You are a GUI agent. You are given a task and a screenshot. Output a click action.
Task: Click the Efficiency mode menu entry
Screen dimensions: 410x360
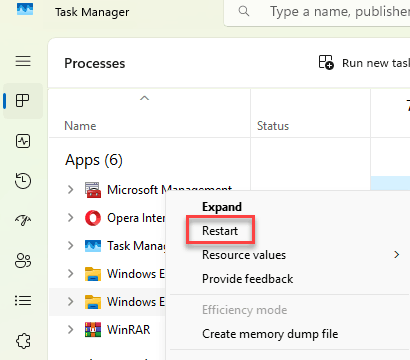(244, 310)
